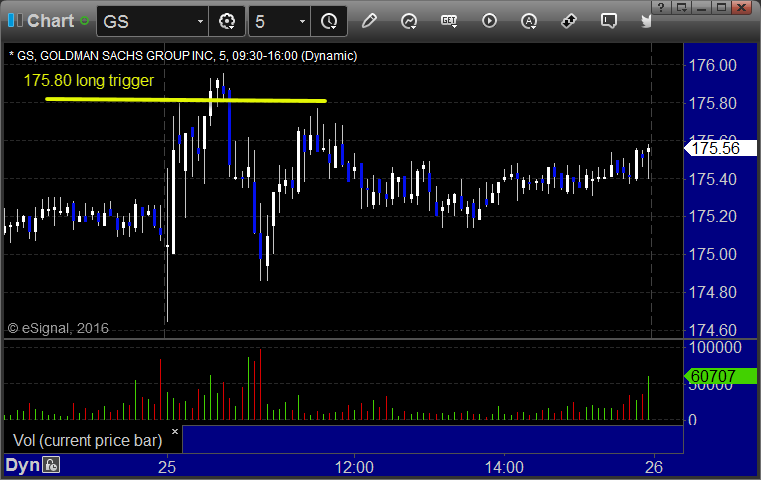The width and height of the screenshot is (761, 480).
Task: Open the symbol settings gear icon
Action: pos(227,21)
